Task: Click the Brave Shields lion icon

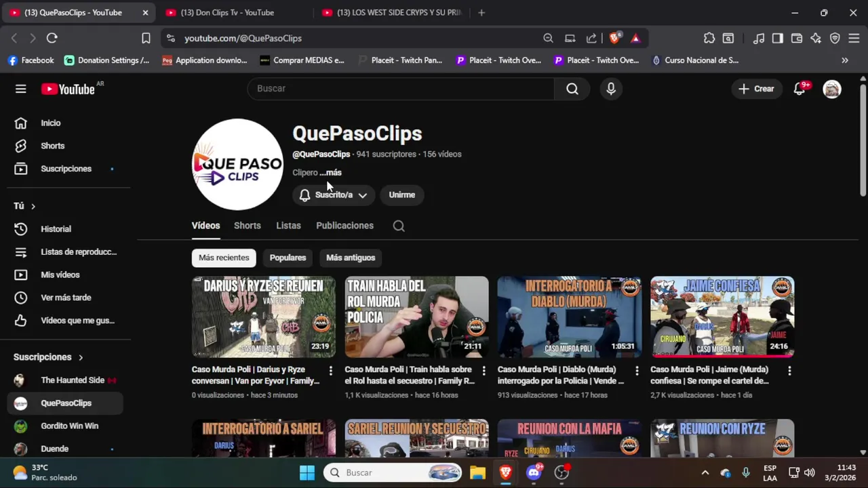Action: pyautogui.click(x=614, y=39)
